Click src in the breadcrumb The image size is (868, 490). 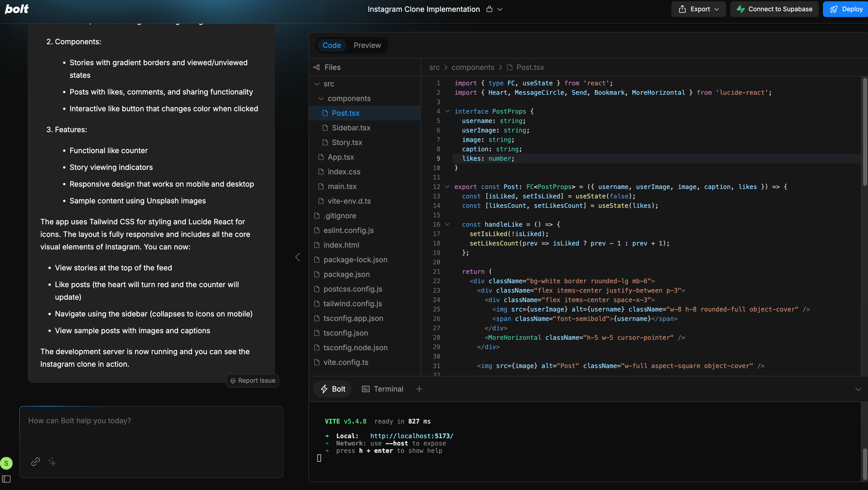tap(434, 67)
